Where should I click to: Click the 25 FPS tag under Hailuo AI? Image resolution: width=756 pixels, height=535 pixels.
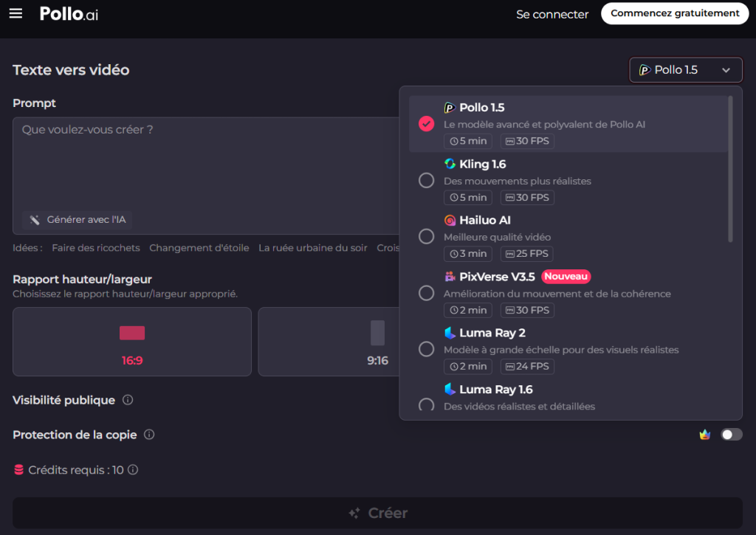[527, 254]
